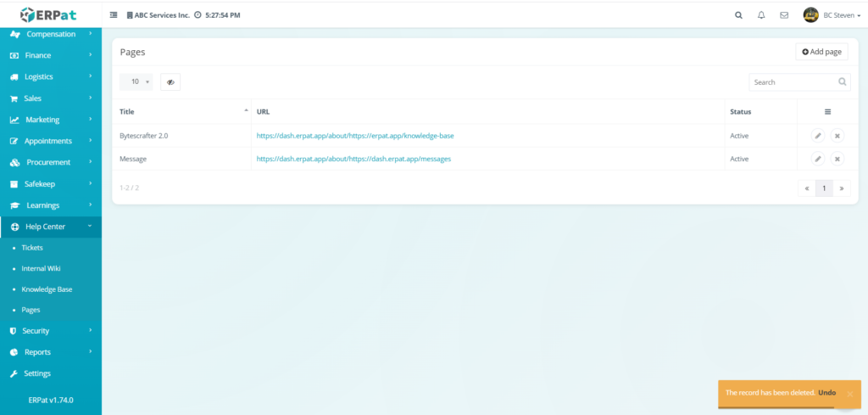Image resolution: width=868 pixels, height=415 pixels.
Task: Undo the record deletion
Action: pos(827,393)
